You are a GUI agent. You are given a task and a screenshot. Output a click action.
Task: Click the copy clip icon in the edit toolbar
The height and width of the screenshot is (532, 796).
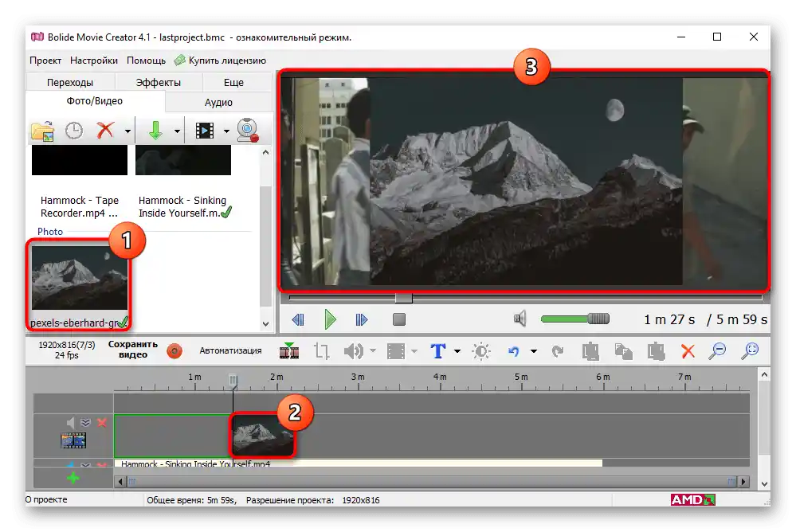(x=623, y=350)
